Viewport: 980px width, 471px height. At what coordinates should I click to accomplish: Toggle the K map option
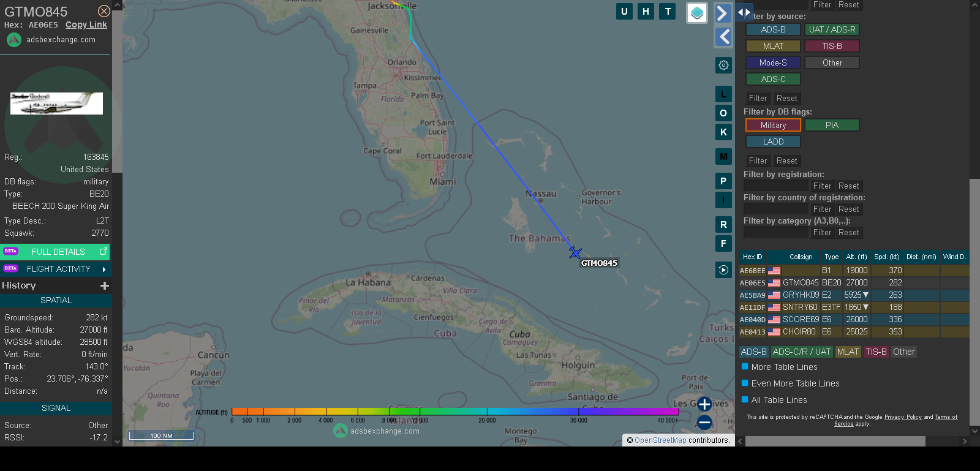(723, 132)
